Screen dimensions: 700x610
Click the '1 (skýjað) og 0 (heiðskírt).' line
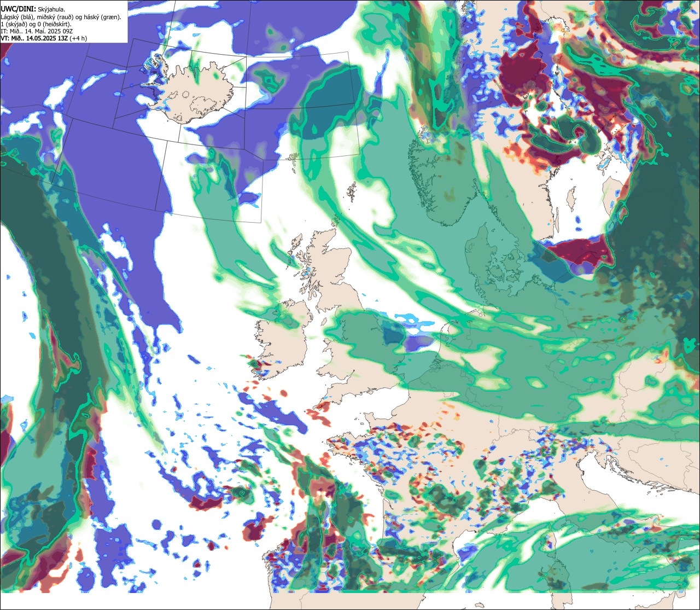pos(36,24)
